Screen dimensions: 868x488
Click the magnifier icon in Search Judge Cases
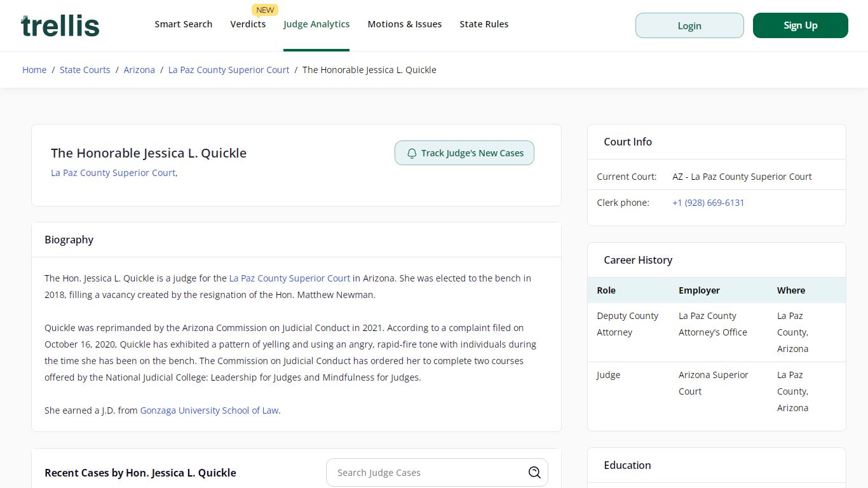coord(534,473)
